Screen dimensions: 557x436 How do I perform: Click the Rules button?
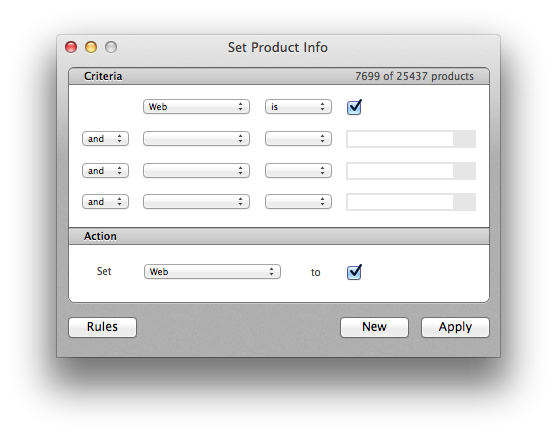[x=102, y=327]
